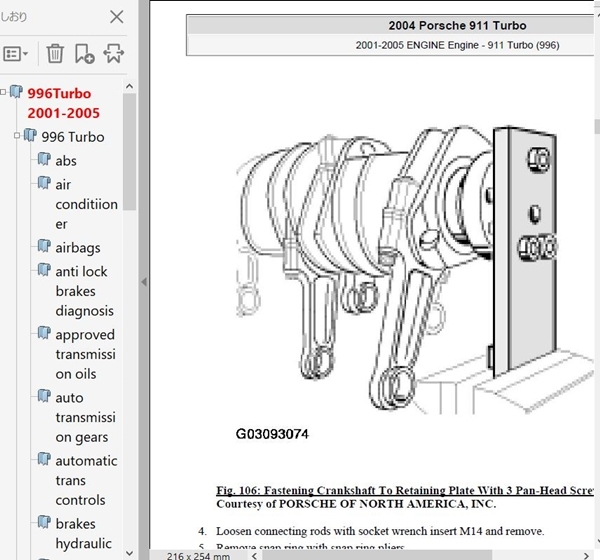
Task: Go to the abs bookmark
Action: [66, 161]
